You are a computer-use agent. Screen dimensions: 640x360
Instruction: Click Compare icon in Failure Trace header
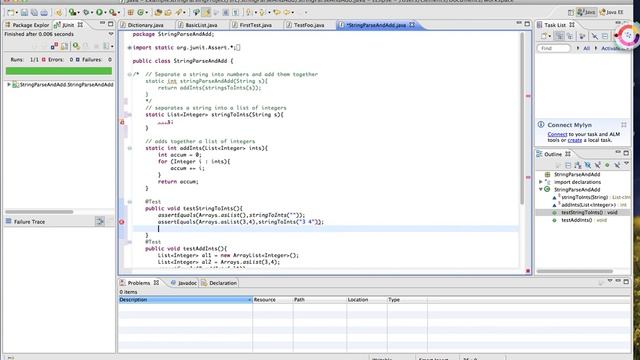tap(100, 221)
